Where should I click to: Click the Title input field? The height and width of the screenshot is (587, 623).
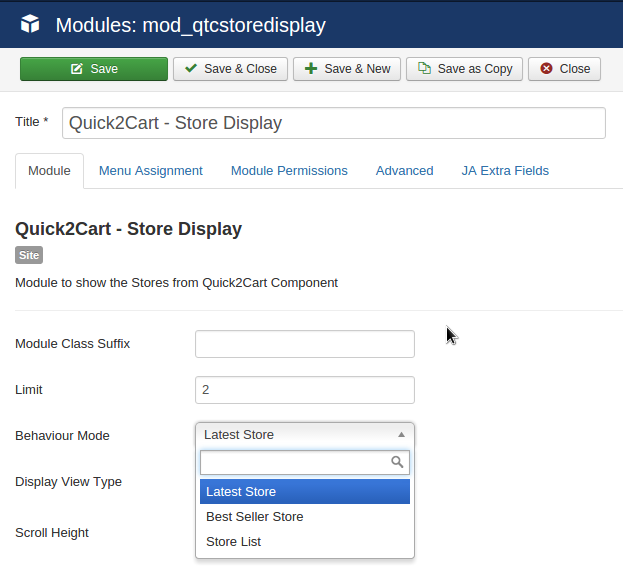tap(333, 123)
